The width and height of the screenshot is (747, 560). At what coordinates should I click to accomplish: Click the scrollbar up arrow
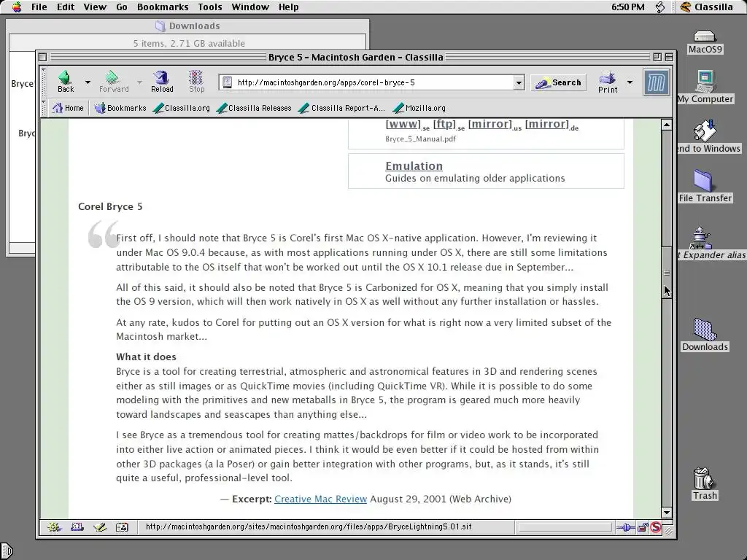(667, 125)
